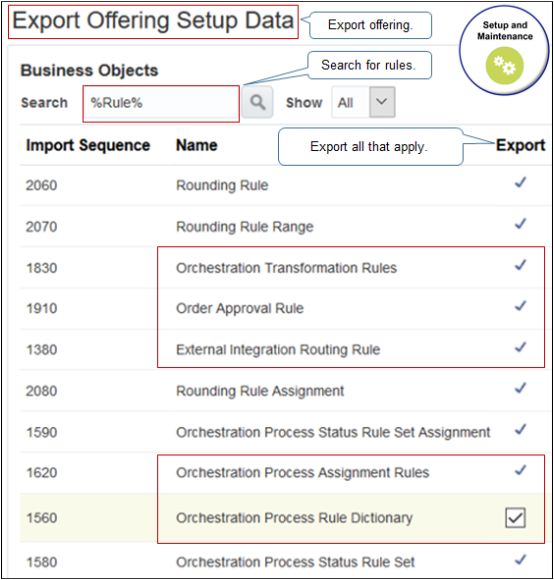
Task: Click import sequence 1560
Action: click(x=41, y=518)
